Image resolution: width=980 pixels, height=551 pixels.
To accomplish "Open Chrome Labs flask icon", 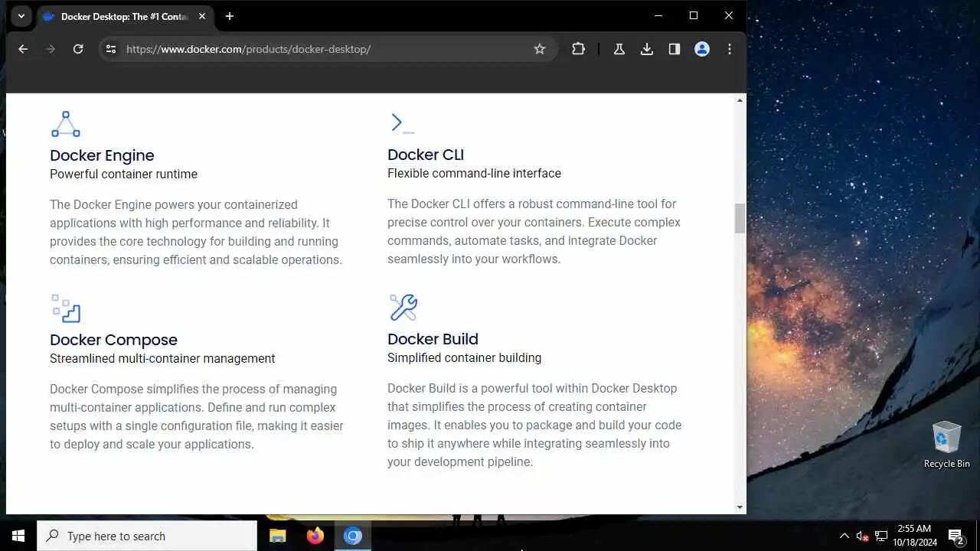I will [619, 49].
